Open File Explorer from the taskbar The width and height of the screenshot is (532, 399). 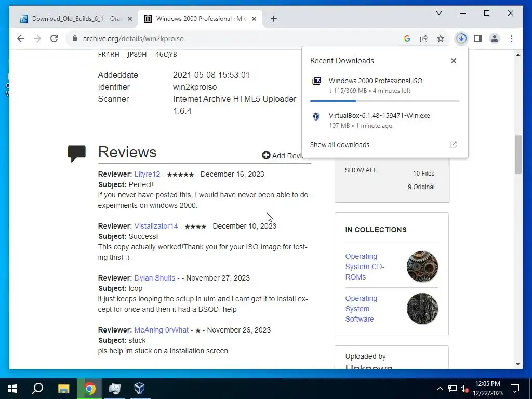click(63, 389)
